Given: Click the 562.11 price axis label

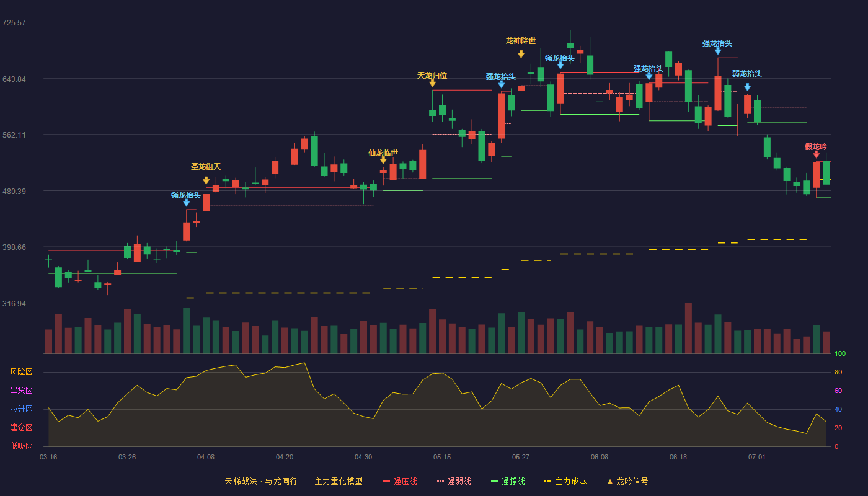Looking at the screenshot, I should click(x=14, y=135).
